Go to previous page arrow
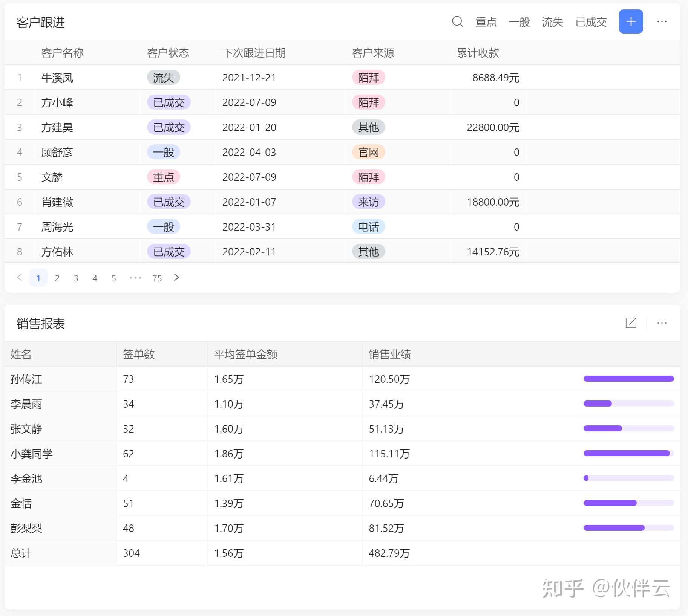This screenshot has height=616, width=688. pos(20,278)
